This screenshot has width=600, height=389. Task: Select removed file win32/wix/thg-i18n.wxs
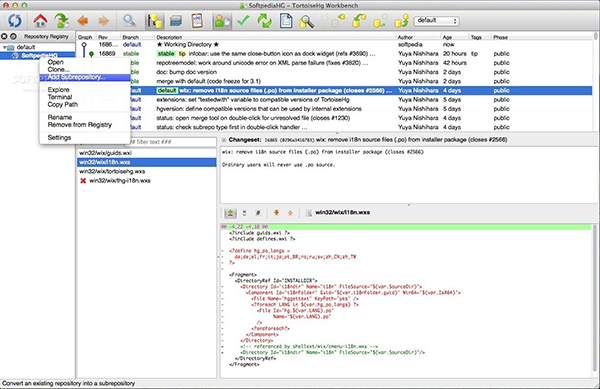click(147, 180)
